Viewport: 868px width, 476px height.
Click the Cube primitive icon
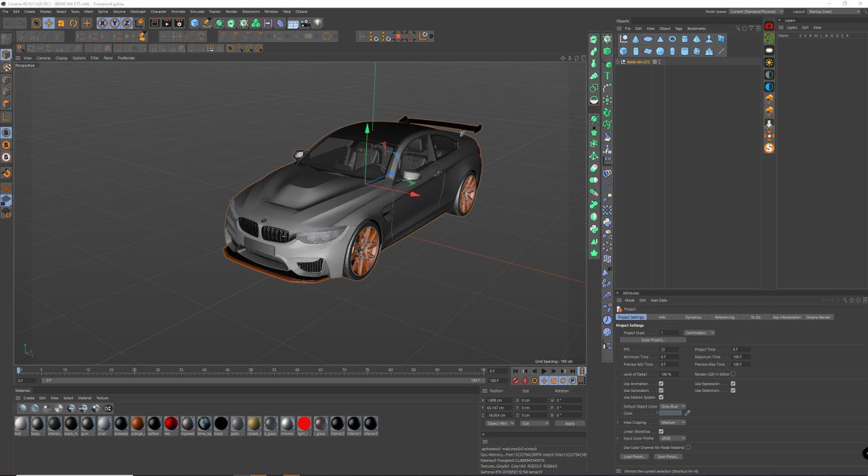[195, 23]
